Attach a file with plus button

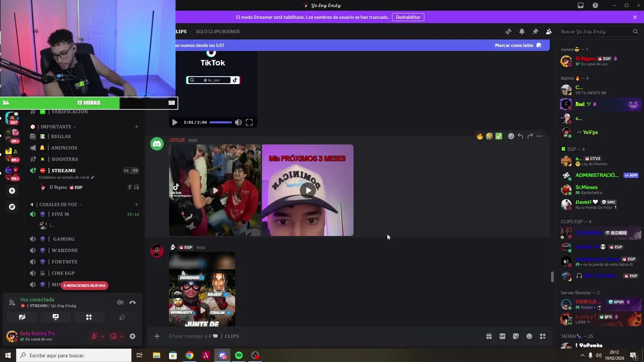pyautogui.click(x=157, y=336)
